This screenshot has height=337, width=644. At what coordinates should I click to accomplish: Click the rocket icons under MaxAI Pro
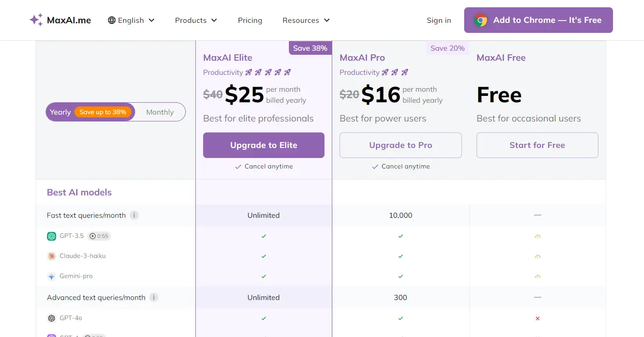[x=395, y=72]
